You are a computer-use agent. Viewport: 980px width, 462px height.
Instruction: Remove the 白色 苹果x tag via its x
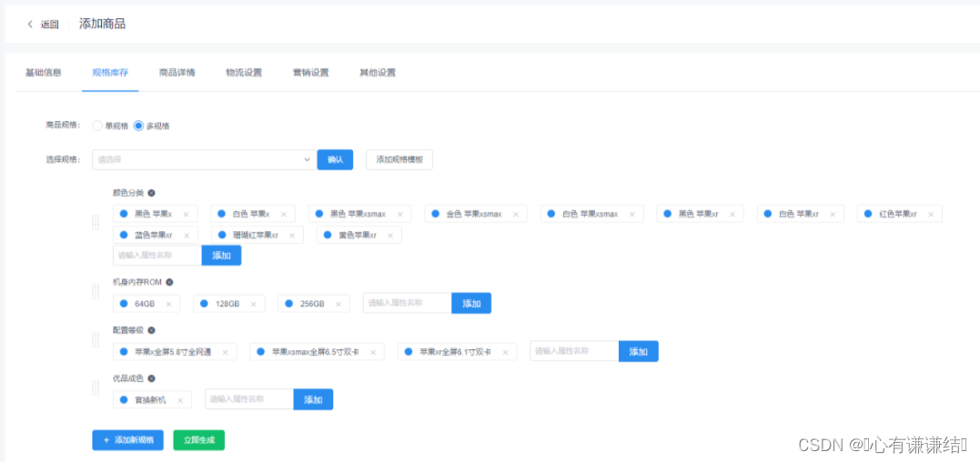pyautogui.click(x=283, y=214)
